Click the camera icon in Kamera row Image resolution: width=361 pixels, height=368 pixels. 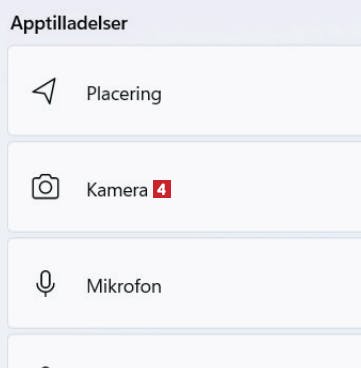point(45,187)
